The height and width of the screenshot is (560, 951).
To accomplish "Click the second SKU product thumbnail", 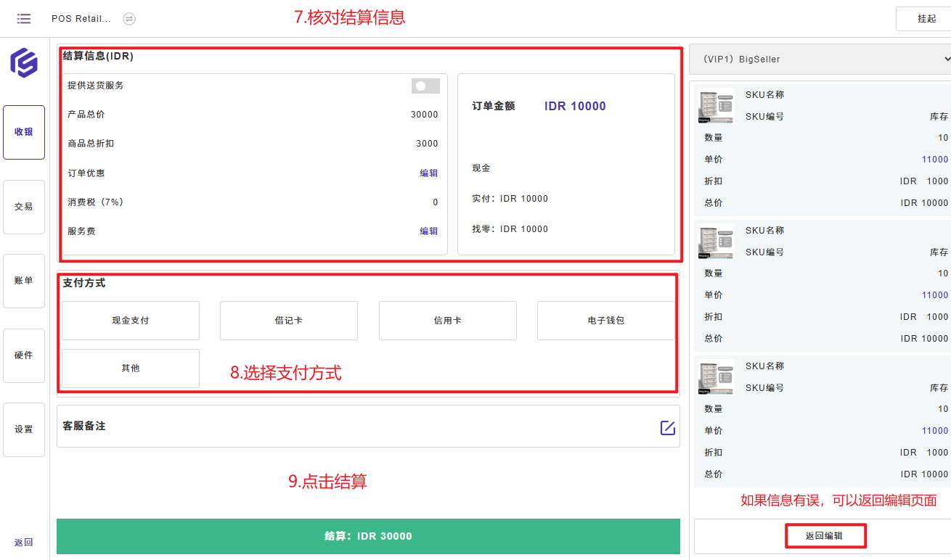I will 716,242.
